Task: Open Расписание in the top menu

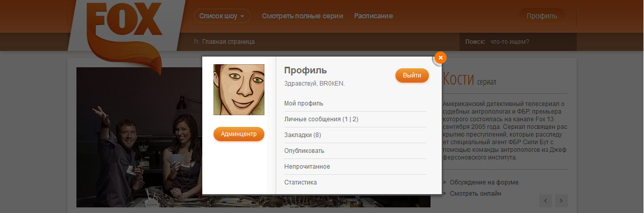Action: tap(373, 16)
